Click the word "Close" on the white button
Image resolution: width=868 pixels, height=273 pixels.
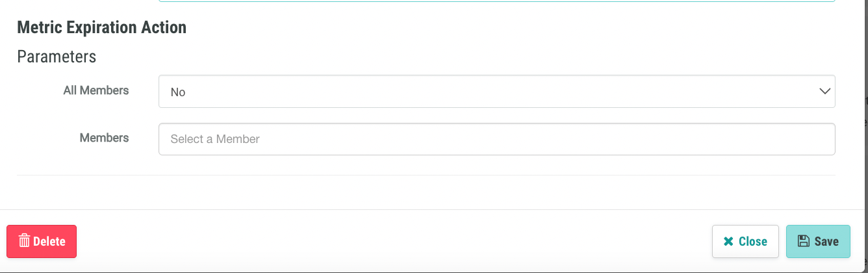click(753, 242)
